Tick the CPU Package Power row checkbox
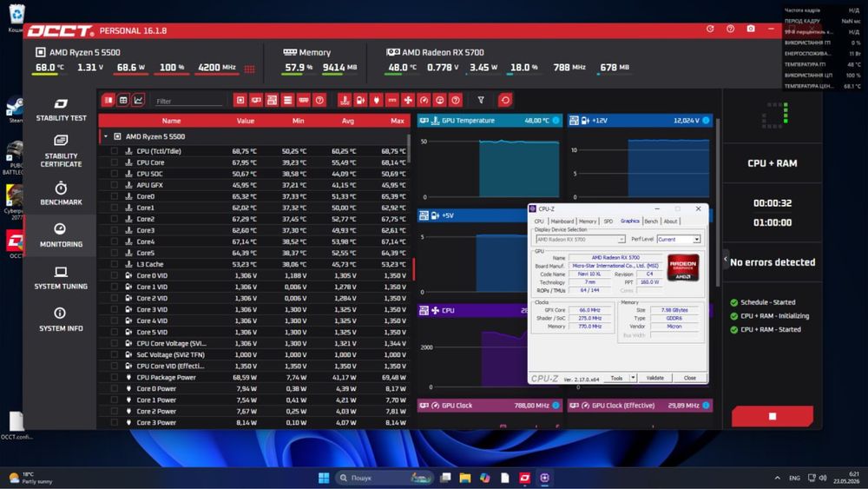 point(114,377)
